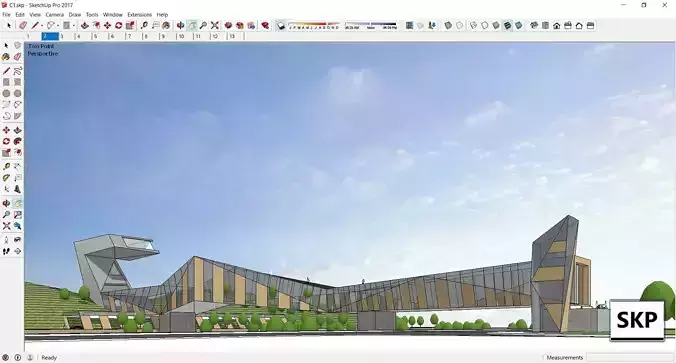
Task: Select the Circle tool
Action: point(6,93)
